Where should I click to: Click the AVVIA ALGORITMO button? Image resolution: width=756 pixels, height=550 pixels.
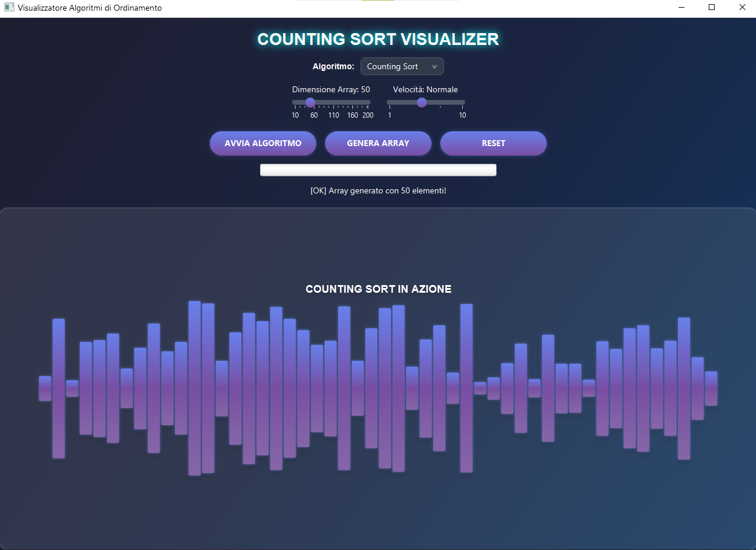pyautogui.click(x=263, y=143)
